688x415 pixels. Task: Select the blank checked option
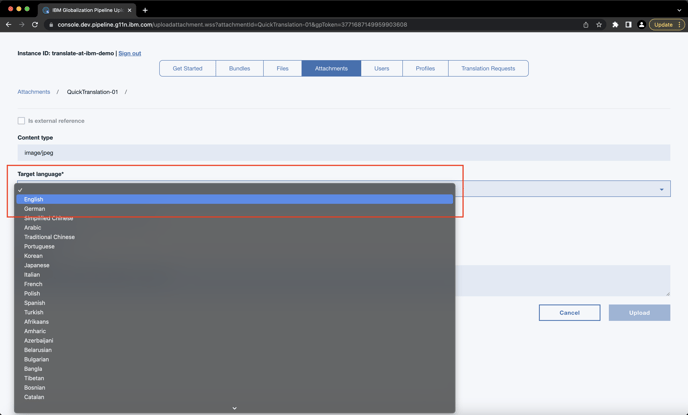coord(235,190)
